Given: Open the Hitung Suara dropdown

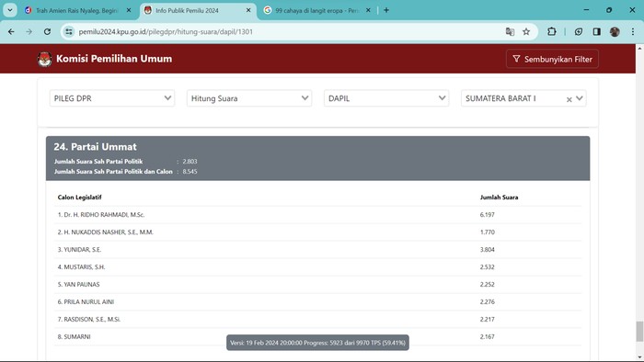Looking at the screenshot, I should [x=249, y=98].
